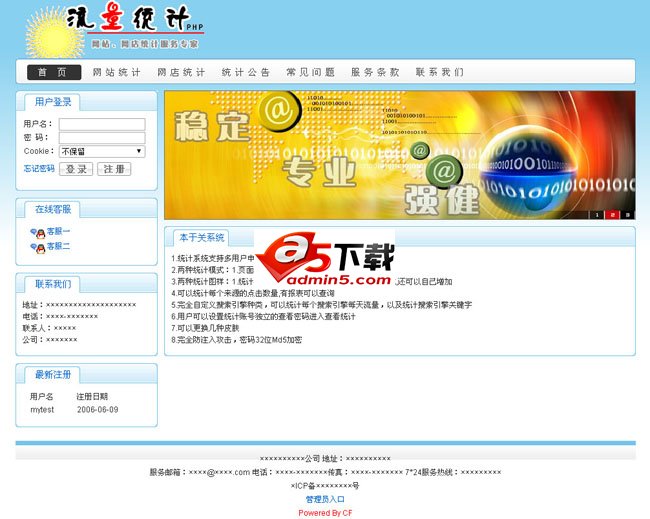Click feature line 4 about 来源的点击数量

click(253, 293)
